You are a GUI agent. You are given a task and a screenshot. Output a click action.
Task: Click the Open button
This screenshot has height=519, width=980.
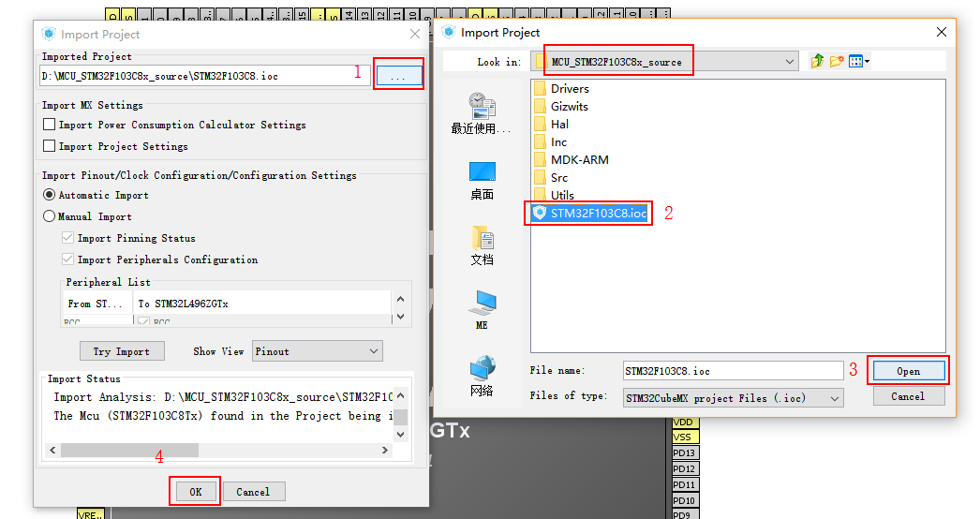[908, 371]
